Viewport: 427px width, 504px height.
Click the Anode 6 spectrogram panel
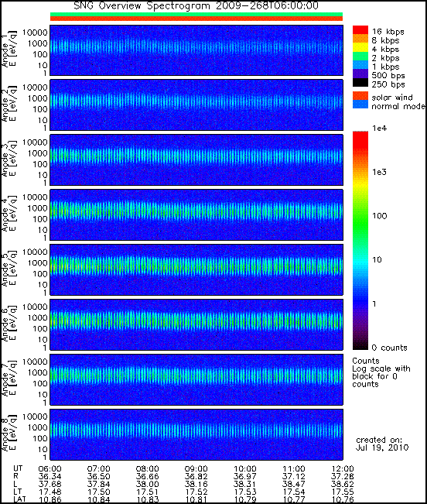tap(196, 324)
